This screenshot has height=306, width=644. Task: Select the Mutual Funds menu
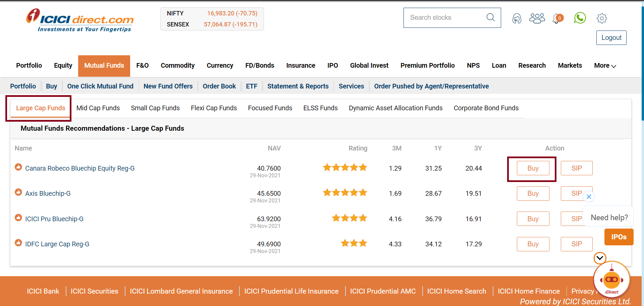tap(104, 66)
